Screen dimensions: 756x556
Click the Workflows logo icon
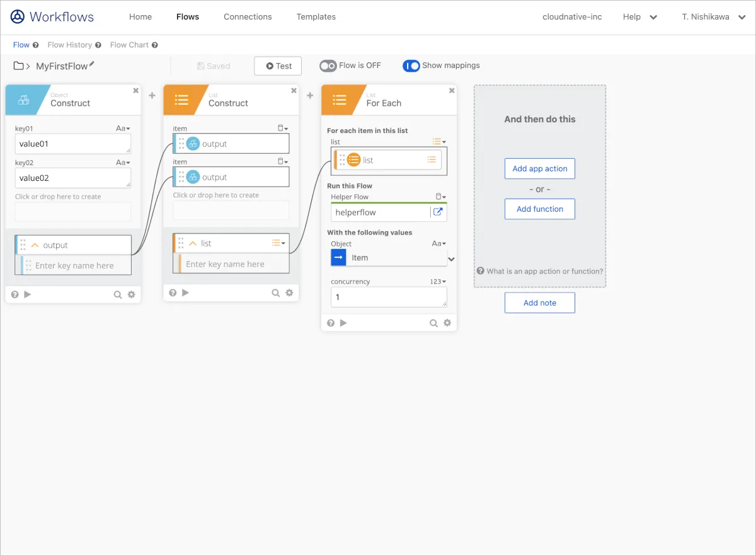(18, 17)
